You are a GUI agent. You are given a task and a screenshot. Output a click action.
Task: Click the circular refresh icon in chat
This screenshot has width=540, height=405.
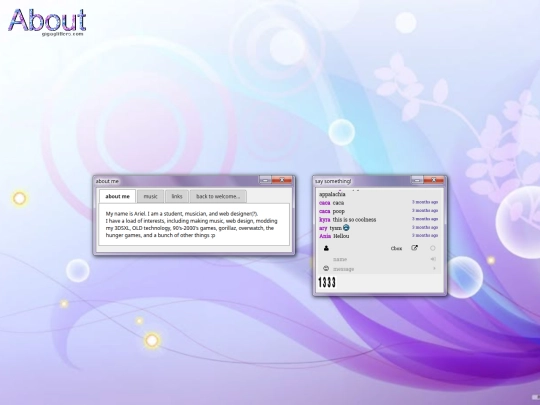pyautogui.click(x=433, y=248)
